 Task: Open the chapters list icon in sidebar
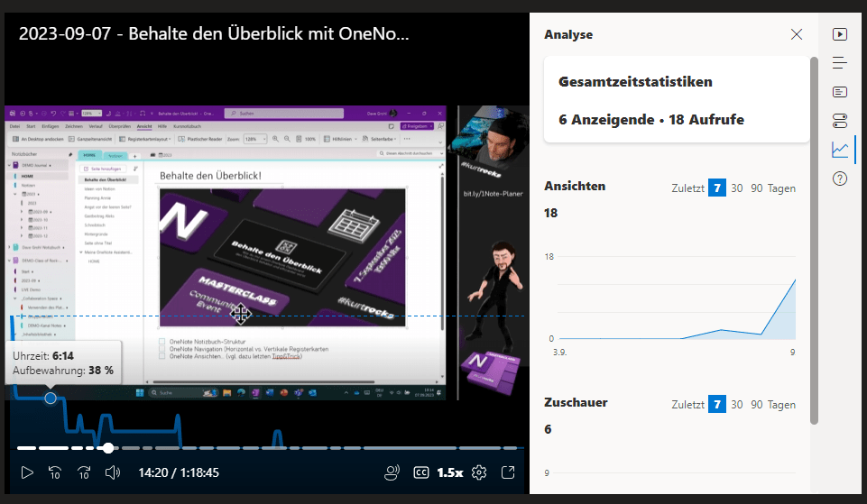(840, 63)
